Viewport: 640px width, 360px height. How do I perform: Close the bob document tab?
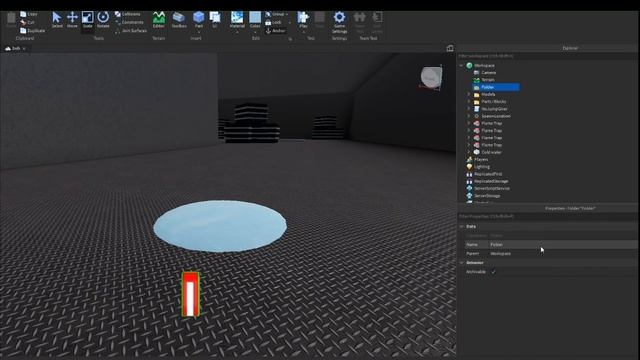click(24, 49)
